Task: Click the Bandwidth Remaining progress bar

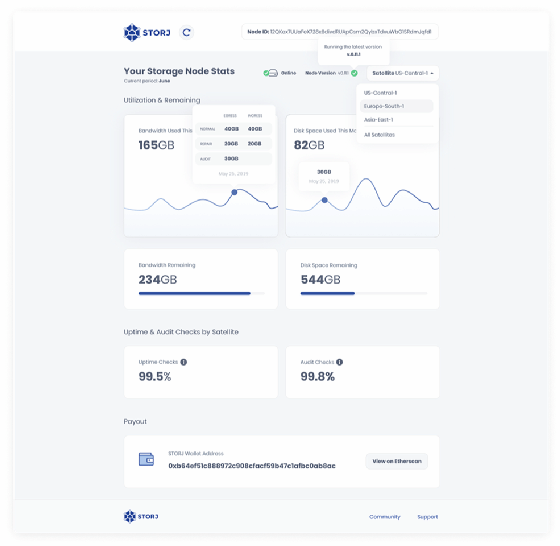Action: (x=202, y=293)
